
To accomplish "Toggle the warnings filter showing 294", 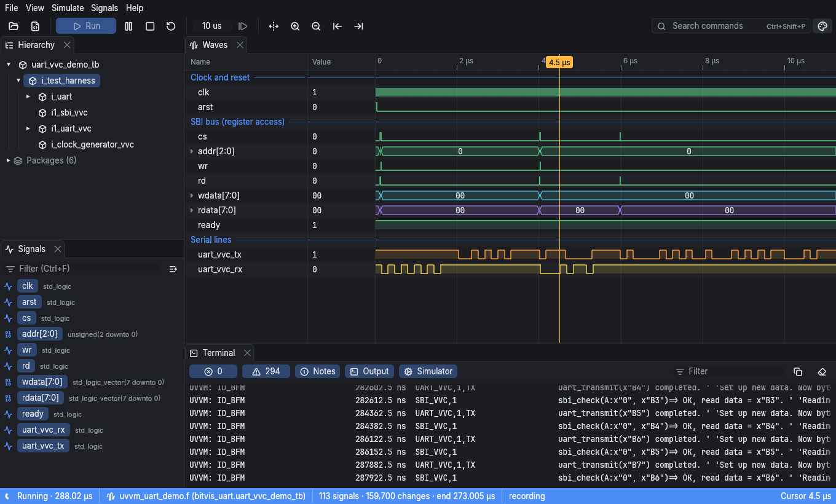I will tap(266, 371).
